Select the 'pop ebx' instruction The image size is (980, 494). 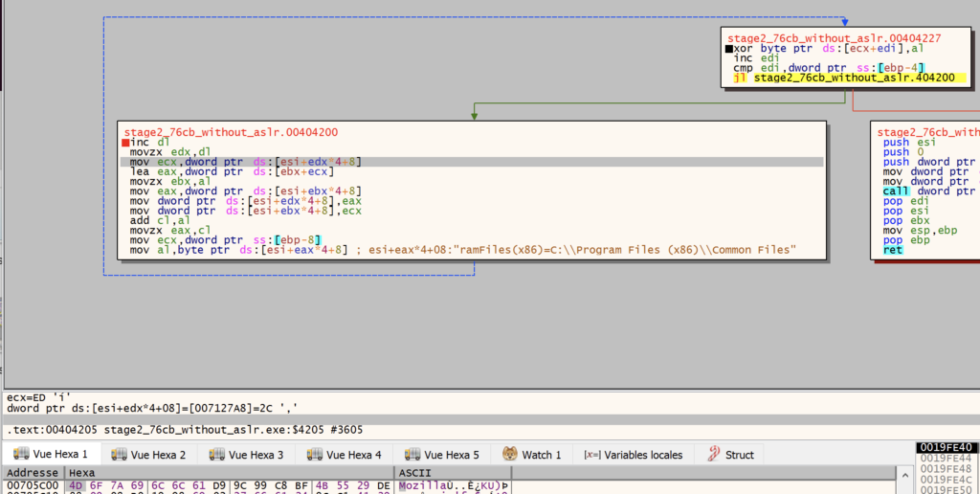click(x=906, y=220)
